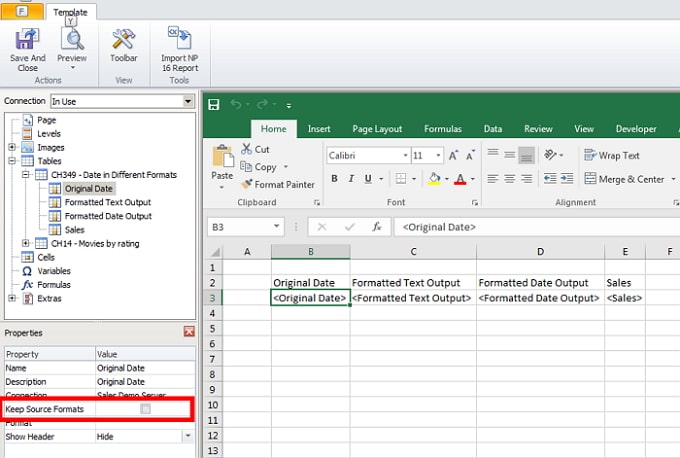680x458 pixels.
Task: Toggle the Keep Source Formats checkbox
Action: [146, 409]
